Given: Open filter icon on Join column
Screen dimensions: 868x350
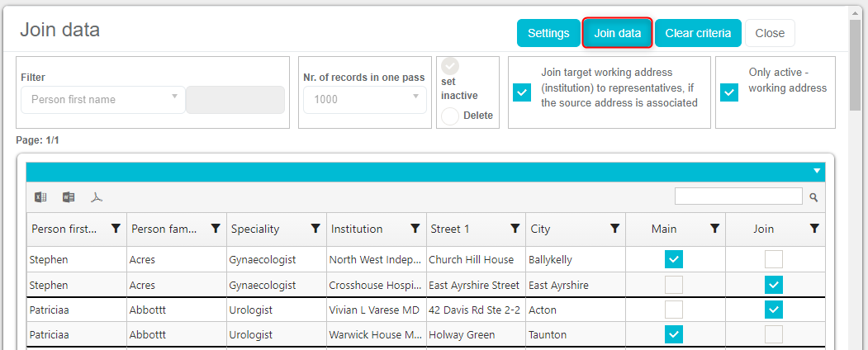Looking at the screenshot, I should click(x=814, y=229).
